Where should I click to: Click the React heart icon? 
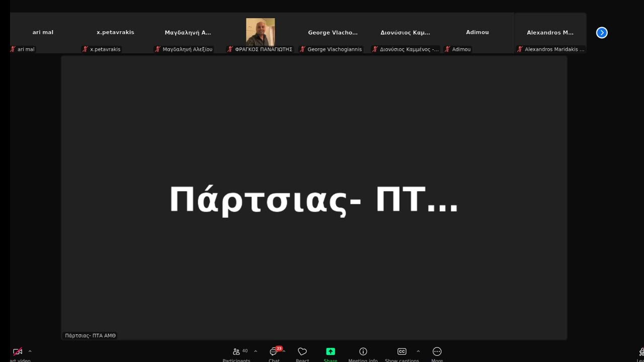(302, 351)
